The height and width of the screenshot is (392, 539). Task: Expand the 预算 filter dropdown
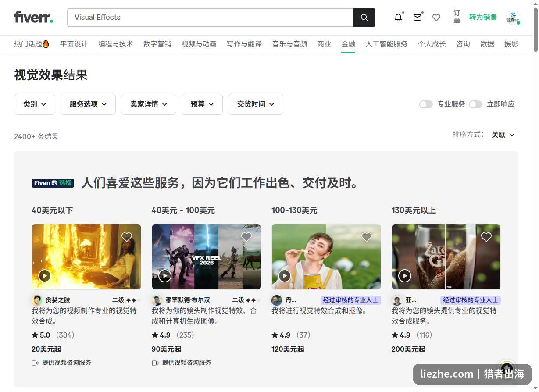click(202, 104)
